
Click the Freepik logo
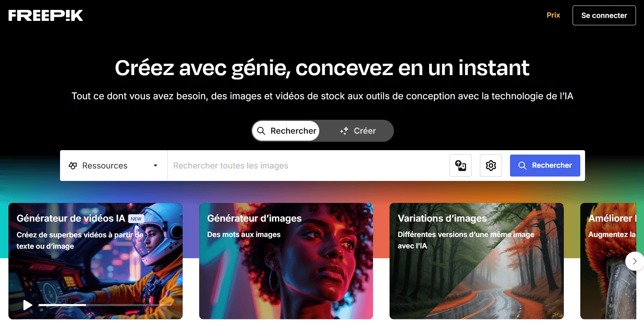(46, 15)
